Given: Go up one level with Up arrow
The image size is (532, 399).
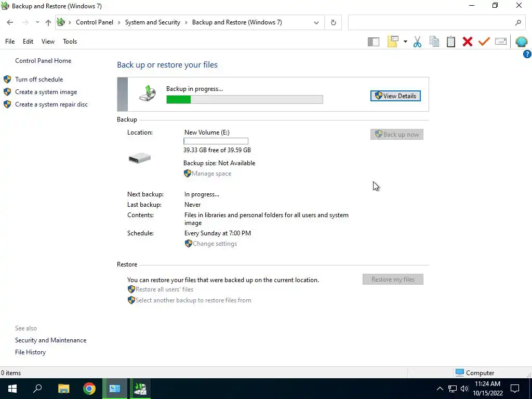Looking at the screenshot, I should tap(48, 23).
